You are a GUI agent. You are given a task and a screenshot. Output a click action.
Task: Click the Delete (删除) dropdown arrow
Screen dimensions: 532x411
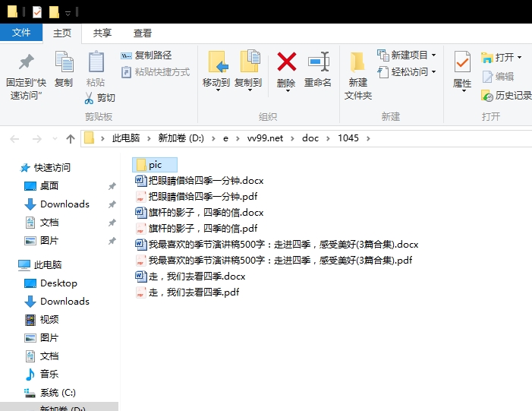tap(288, 91)
